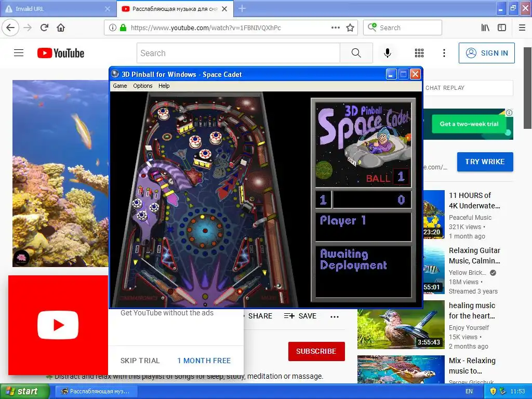
Task: Open Game menu in 3D Pinball
Action: point(120,86)
